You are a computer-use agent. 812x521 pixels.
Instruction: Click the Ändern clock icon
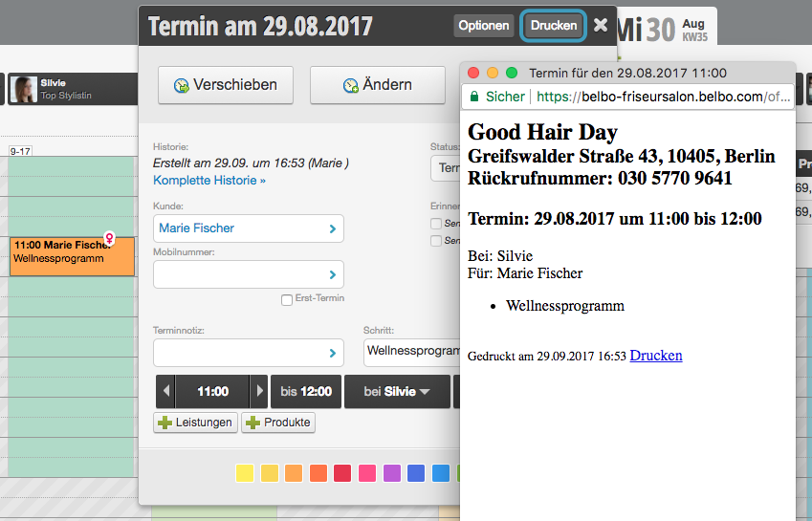tap(351, 85)
